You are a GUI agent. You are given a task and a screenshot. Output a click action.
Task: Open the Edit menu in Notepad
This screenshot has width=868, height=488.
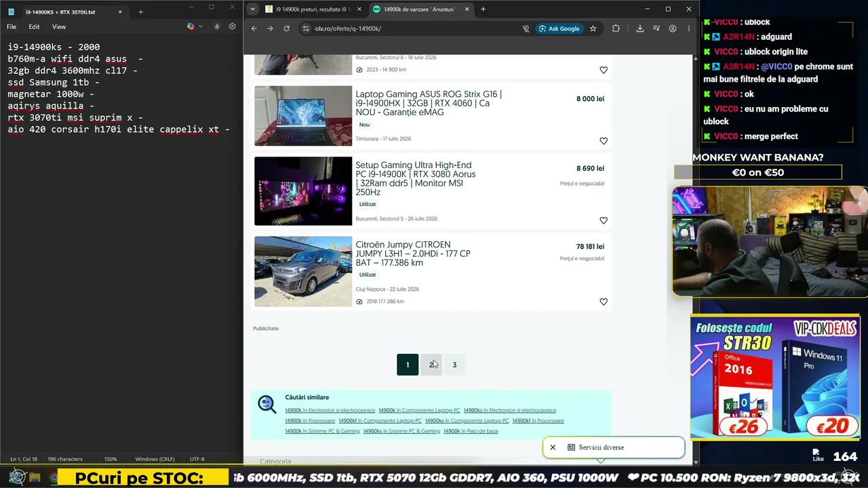click(34, 27)
